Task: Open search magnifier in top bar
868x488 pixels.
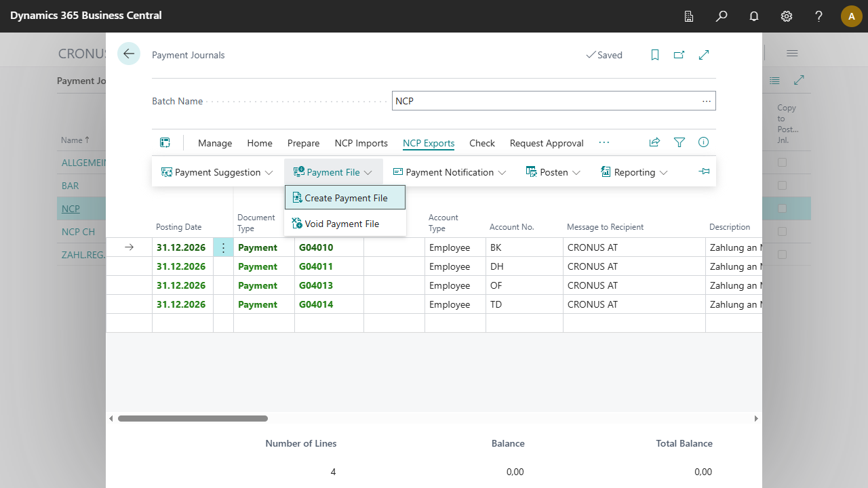Action: click(722, 16)
